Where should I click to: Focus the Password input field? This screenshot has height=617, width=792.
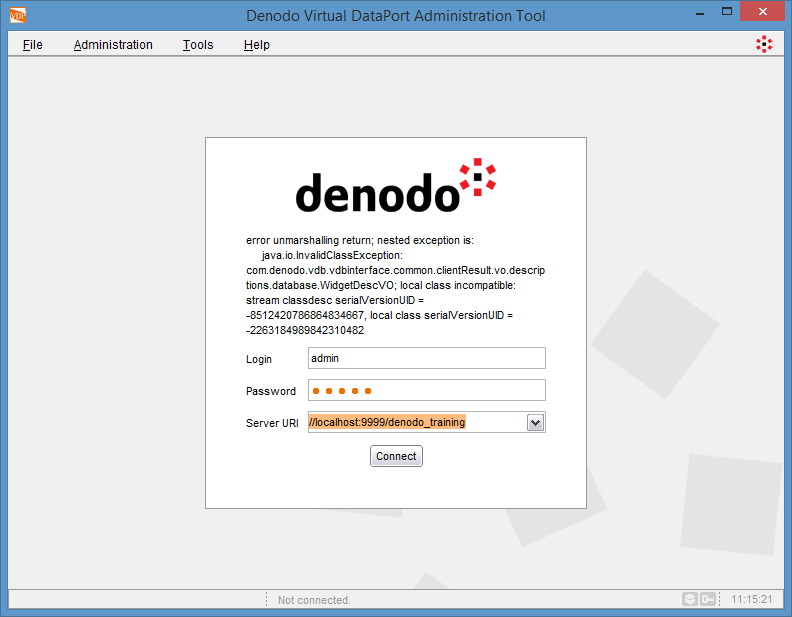point(427,390)
